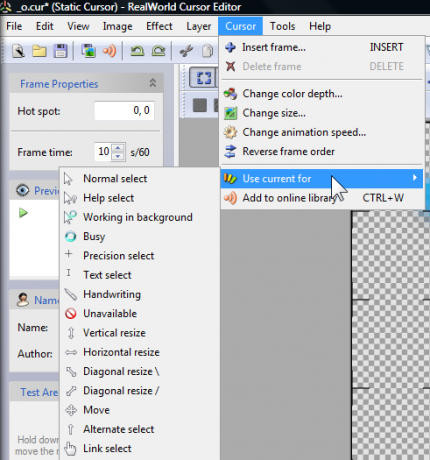Expand the Use current for submenu

[x=322, y=179]
